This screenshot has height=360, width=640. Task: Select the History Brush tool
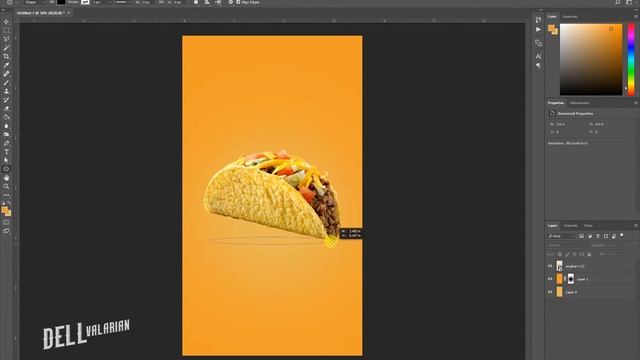(x=6, y=100)
